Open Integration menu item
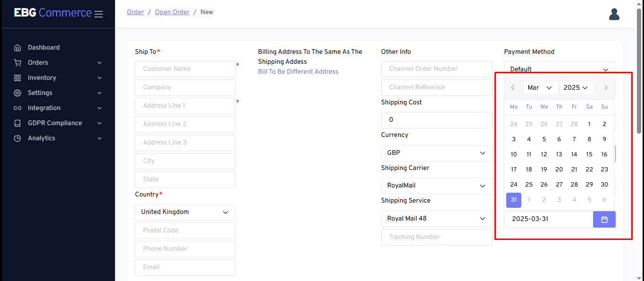This screenshot has height=281, width=644. pos(44,108)
